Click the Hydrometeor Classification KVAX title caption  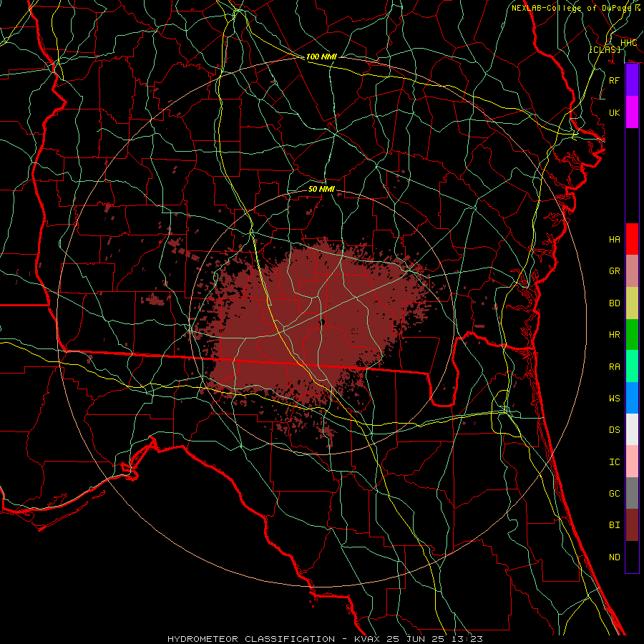tap(325, 639)
